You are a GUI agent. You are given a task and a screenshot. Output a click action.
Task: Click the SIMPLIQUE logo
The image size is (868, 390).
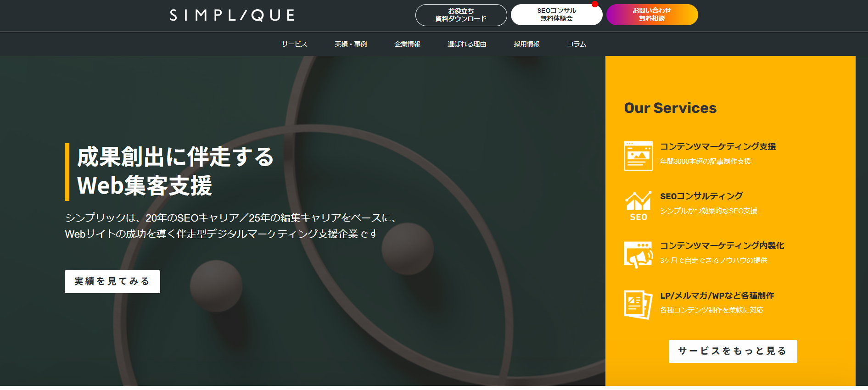tap(232, 16)
